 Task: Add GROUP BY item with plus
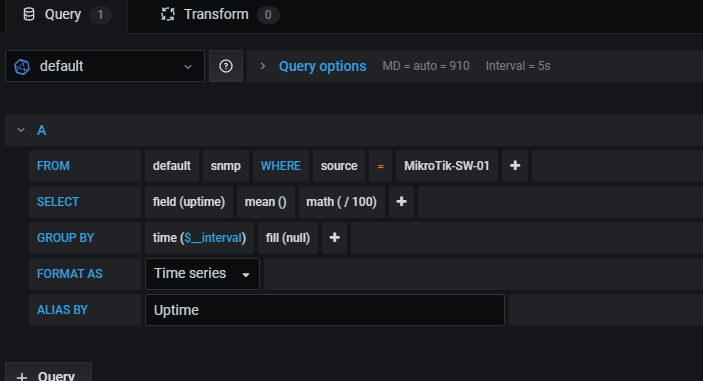click(334, 238)
